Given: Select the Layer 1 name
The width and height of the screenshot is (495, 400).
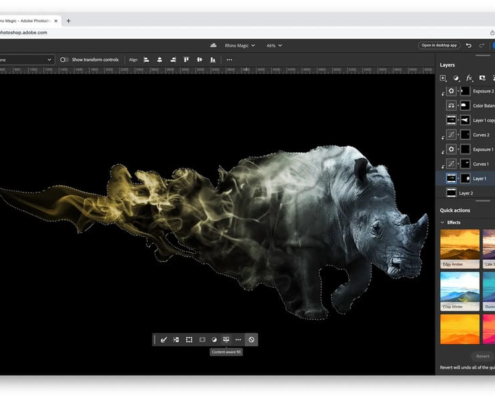Looking at the screenshot, I should [480, 179].
